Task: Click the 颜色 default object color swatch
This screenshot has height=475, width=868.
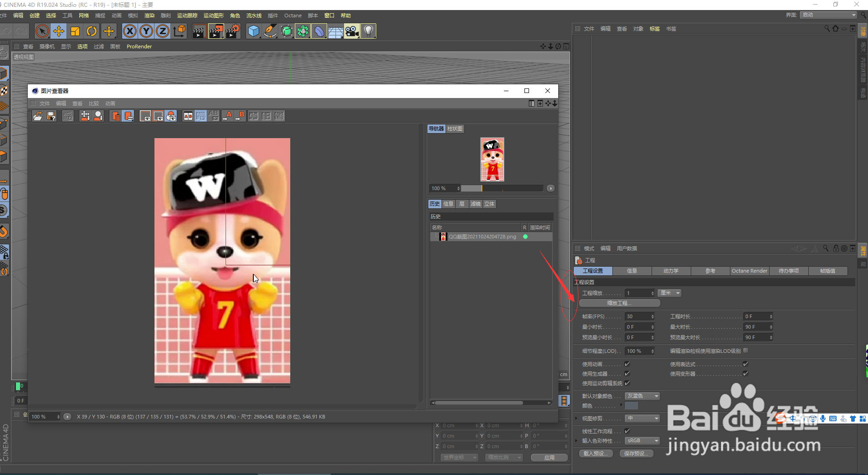Action: coord(631,406)
